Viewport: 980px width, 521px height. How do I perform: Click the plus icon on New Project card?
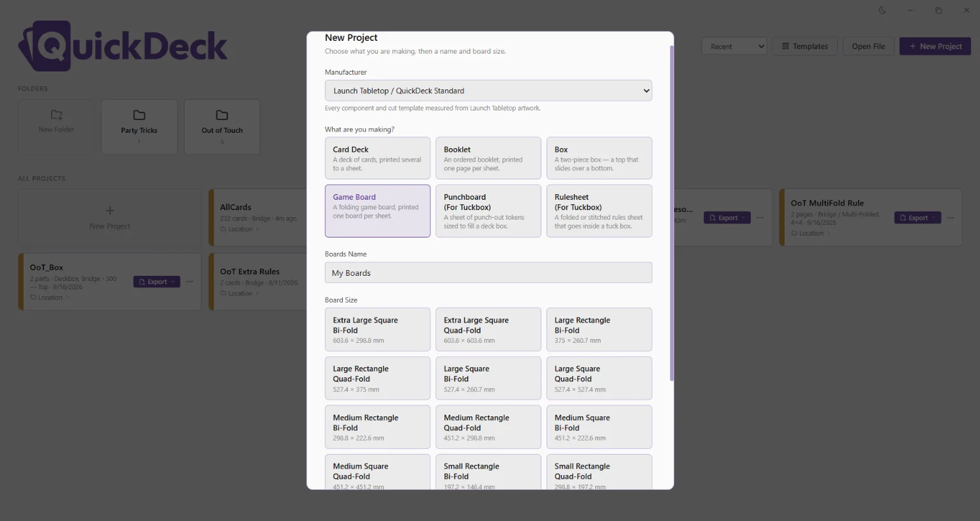pyautogui.click(x=110, y=211)
